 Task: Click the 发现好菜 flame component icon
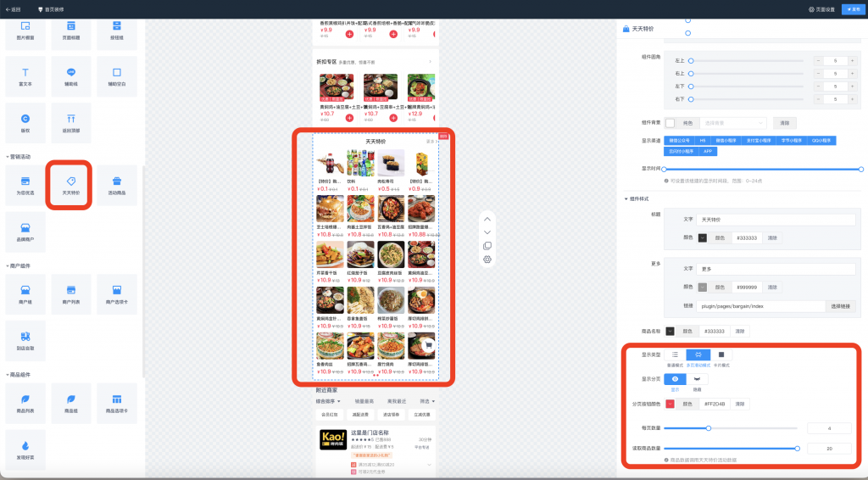click(x=25, y=446)
